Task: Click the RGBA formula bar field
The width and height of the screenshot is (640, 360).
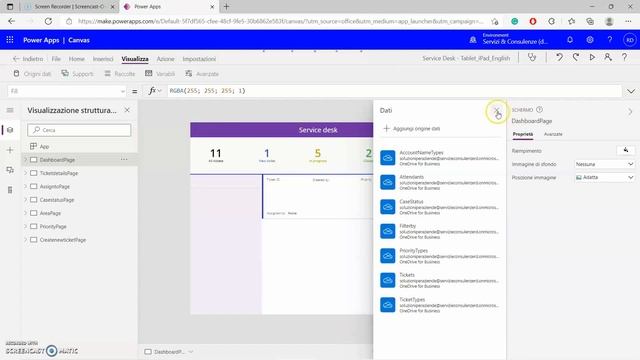Action: tap(394, 91)
